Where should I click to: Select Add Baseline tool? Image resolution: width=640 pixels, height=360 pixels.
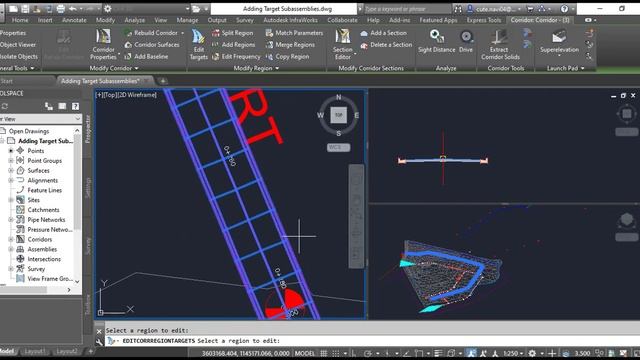point(147,56)
